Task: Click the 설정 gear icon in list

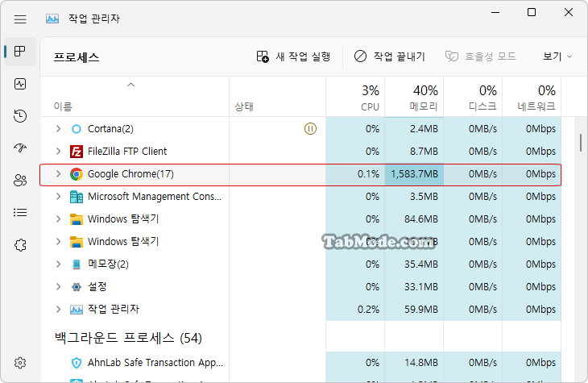Action: click(77, 287)
